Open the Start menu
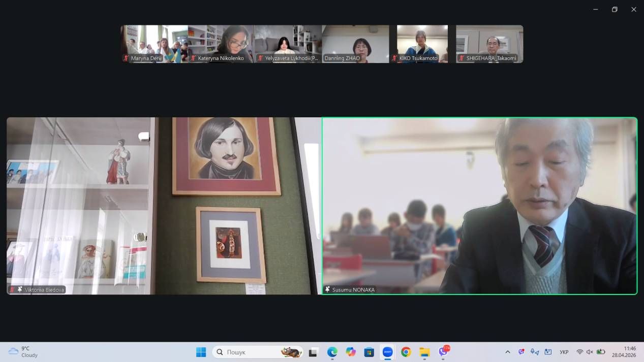 (x=201, y=351)
